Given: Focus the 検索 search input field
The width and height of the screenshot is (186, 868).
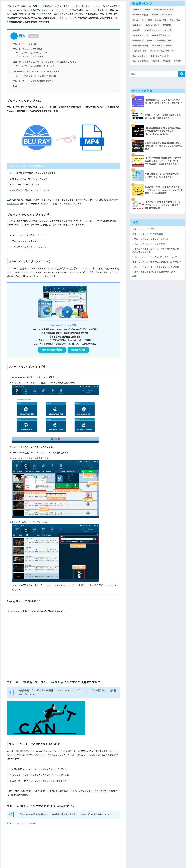Looking at the screenshot, I should [154, 74].
